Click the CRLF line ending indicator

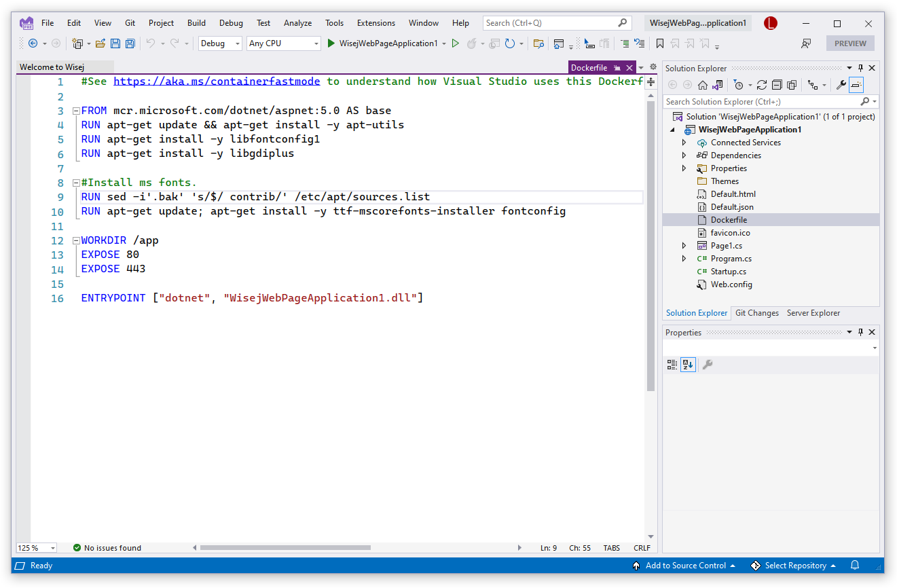point(642,548)
